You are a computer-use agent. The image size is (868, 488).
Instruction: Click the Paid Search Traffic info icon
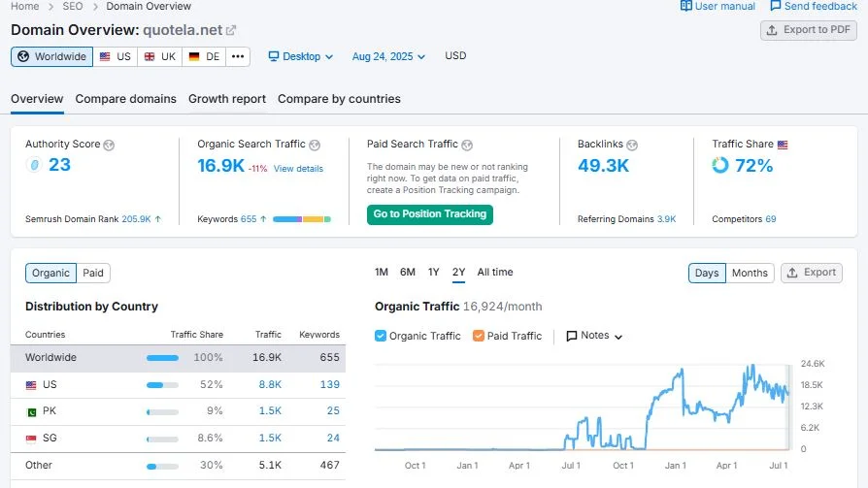[x=467, y=145]
